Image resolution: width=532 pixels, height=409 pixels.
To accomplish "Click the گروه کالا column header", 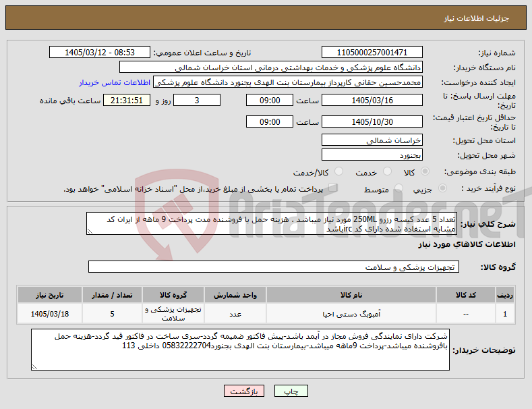I will 173,295.
